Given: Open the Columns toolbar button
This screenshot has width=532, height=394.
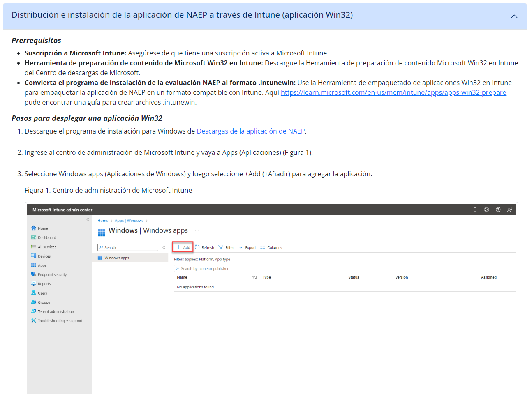Looking at the screenshot, I should point(271,247).
